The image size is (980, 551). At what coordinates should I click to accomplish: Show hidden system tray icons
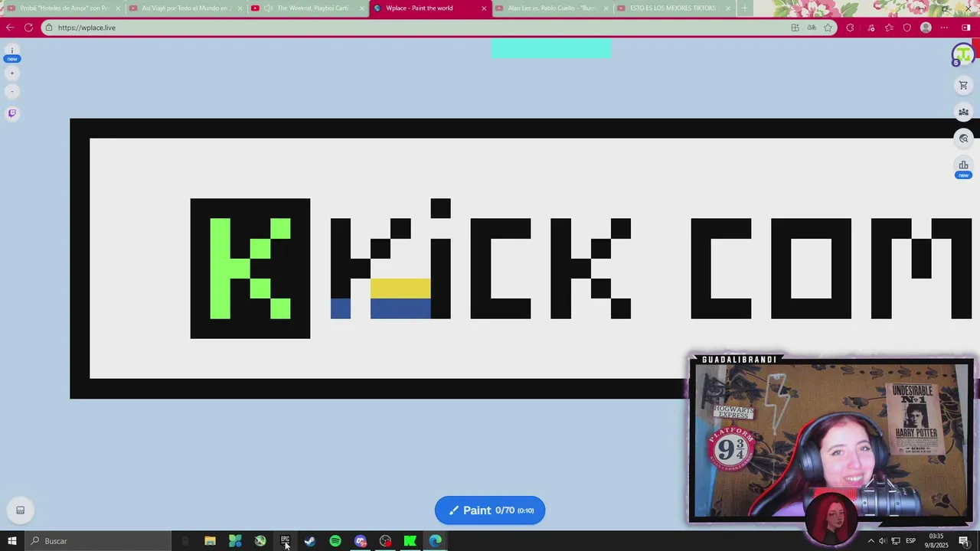click(x=871, y=541)
